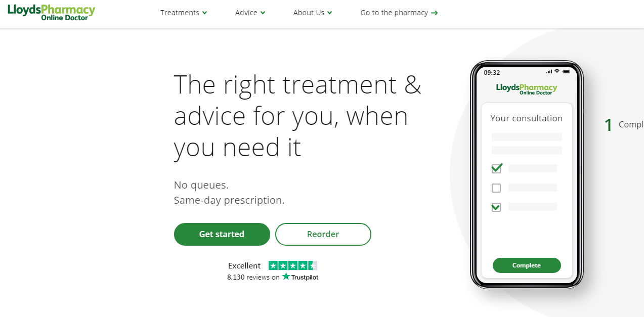Click the LloydsPharmacy logo inside the phone
Viewport: 644px width, 317px height.
tap(527, 89)
